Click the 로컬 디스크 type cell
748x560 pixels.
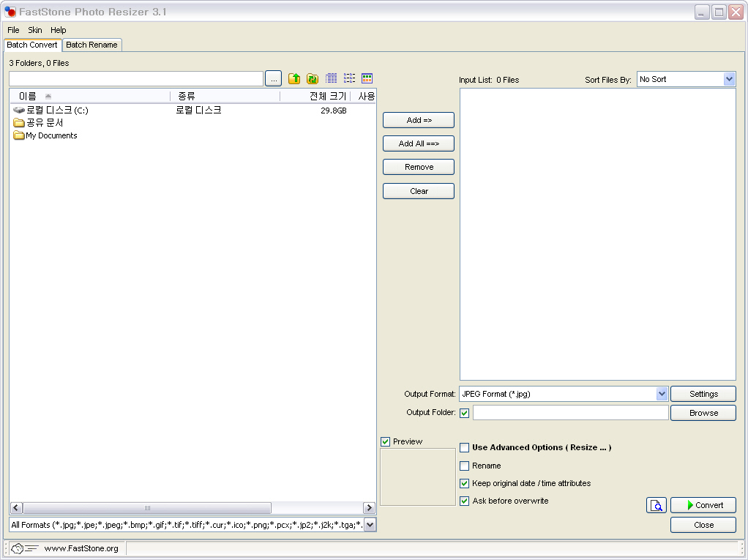198,111
